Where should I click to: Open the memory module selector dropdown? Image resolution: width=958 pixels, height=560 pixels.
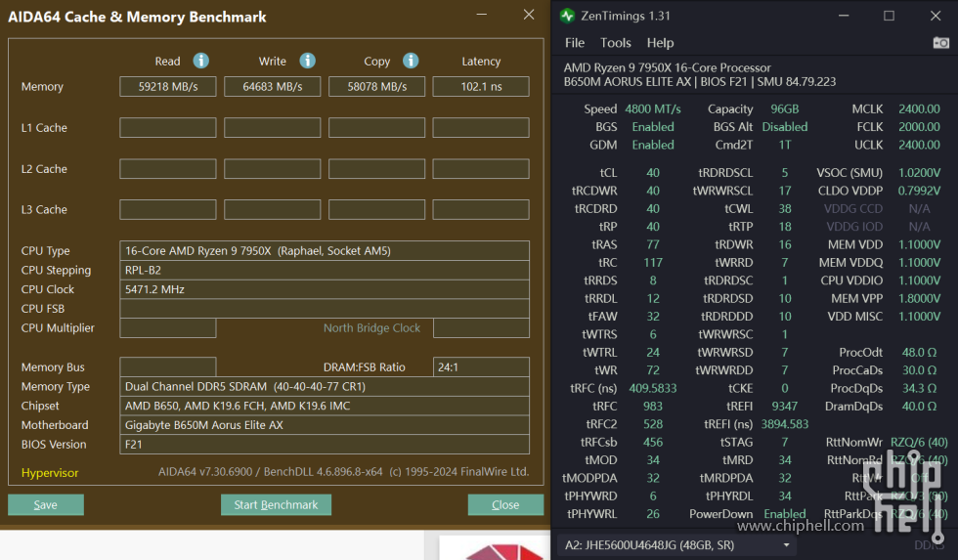pyautogui.click(x=677, y=544)
